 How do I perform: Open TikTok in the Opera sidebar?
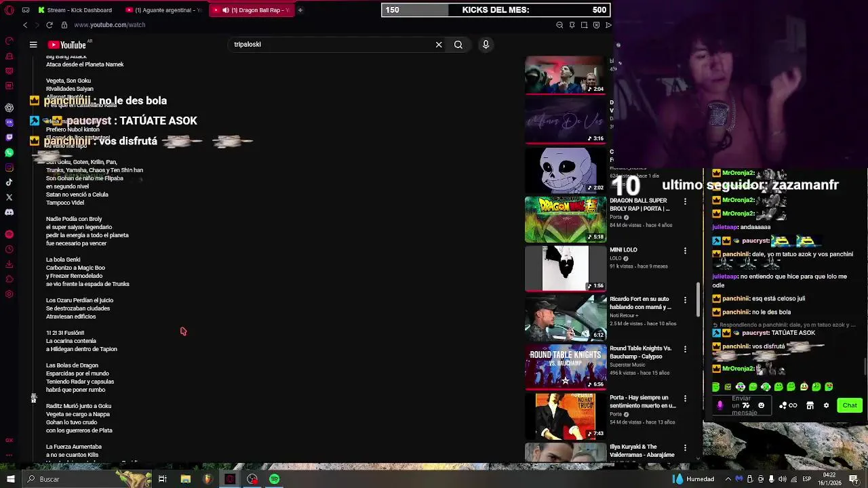[9, 182]
